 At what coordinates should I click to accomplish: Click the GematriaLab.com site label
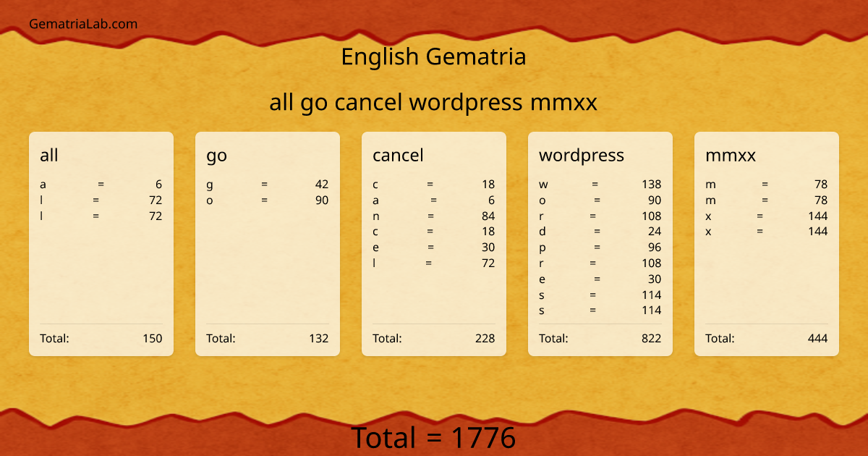point(83,24)
